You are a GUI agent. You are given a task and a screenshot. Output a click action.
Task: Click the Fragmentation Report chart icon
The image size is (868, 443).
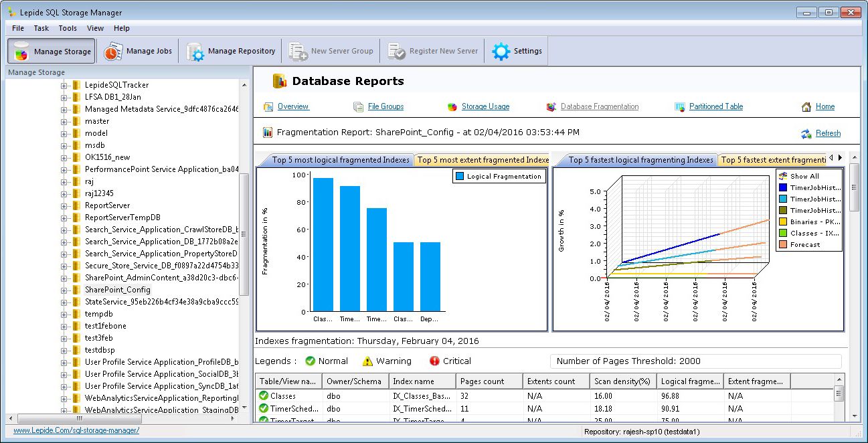[x=268, y=132]
